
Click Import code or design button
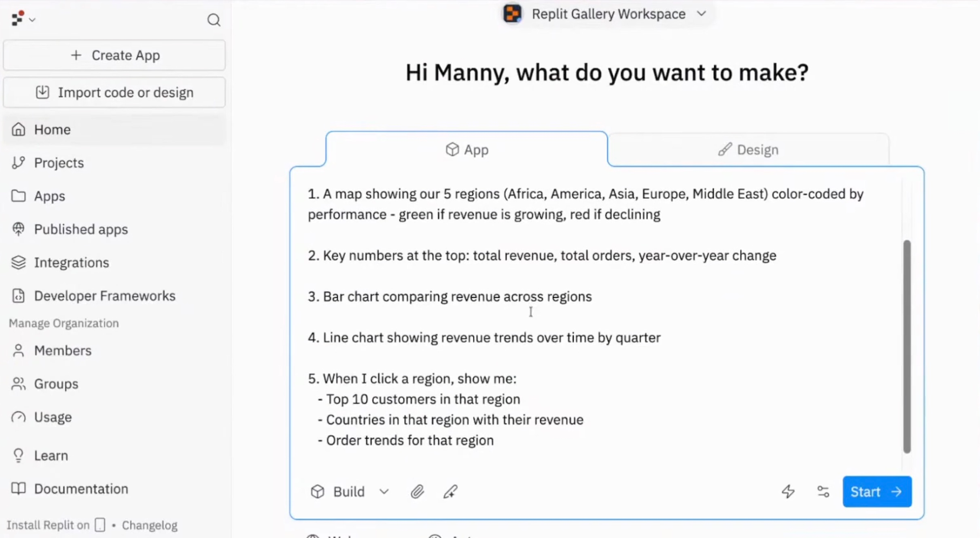pyautogui.click(x=115, y=92)
